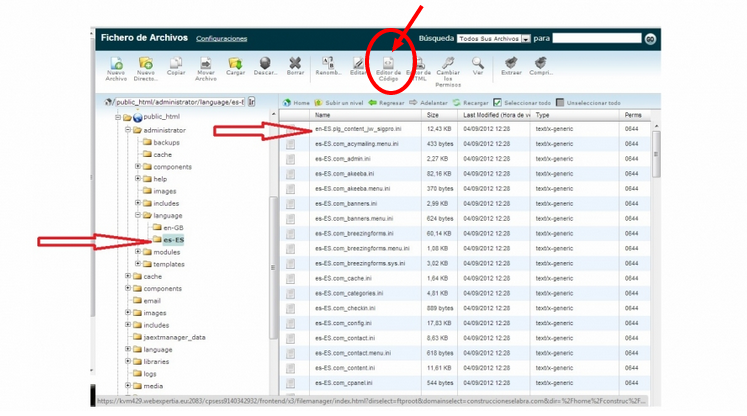Expand the administrator components folder

pyautogui.click(x=138, y=166)
